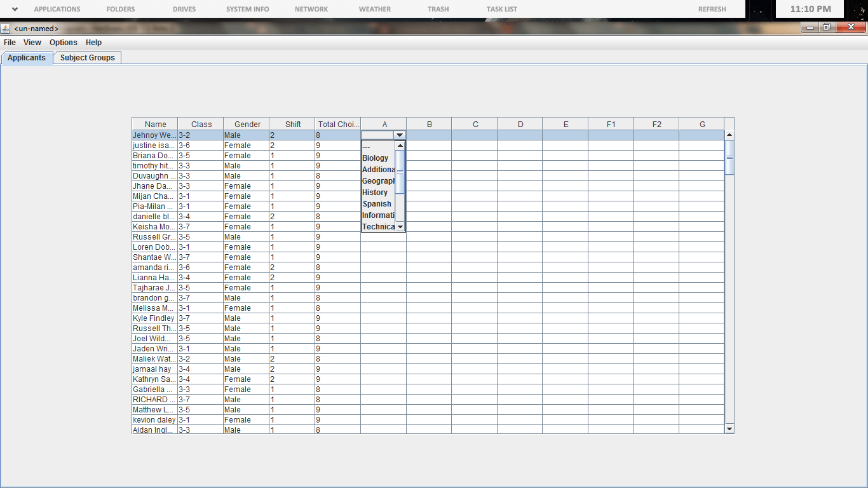
Task: Switch to the Applicants tab
Action: (x=27, y=58)
